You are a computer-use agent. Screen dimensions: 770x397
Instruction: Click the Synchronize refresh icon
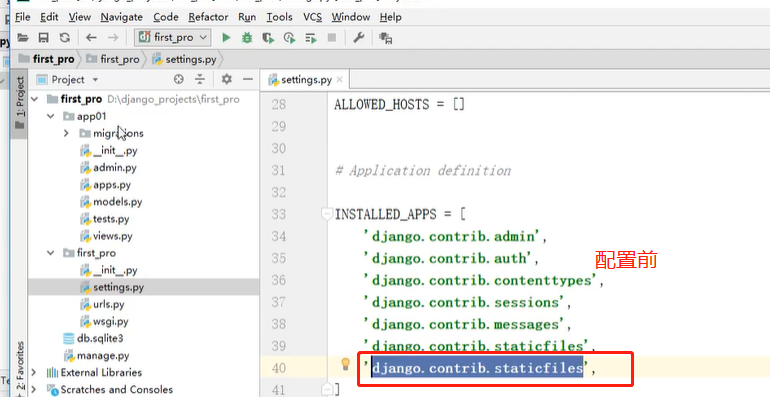(x=64, y=38)
